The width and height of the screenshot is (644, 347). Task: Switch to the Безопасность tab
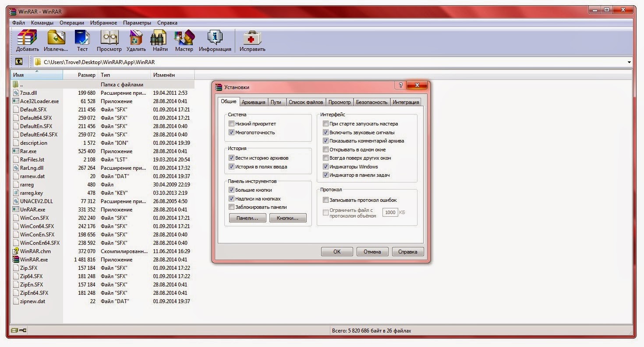372,102
